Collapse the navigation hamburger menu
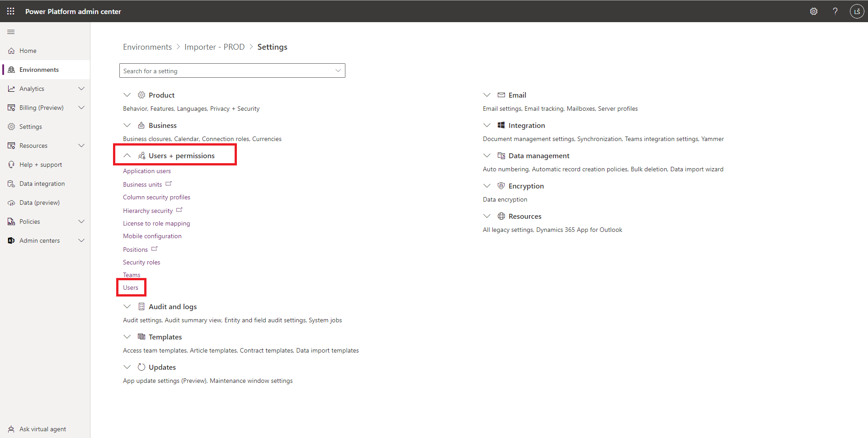Image resolution: width=868 pixels, height=438 pixels. click(x=11, y=32)
